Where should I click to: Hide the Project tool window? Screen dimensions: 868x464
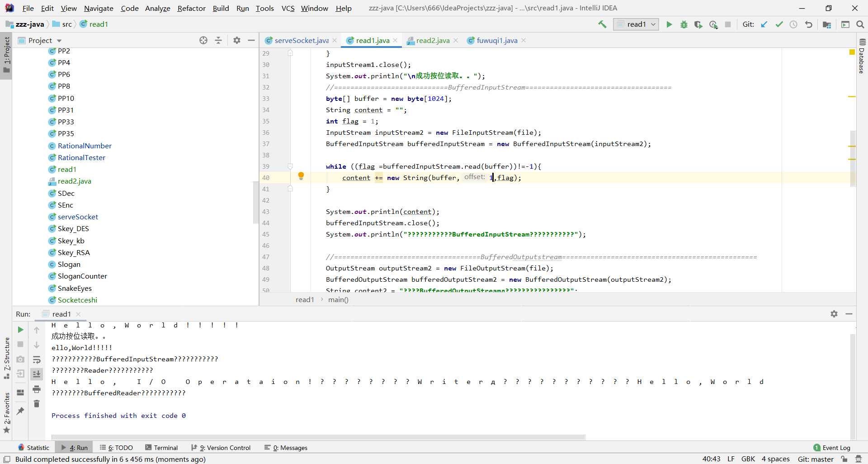coord(251,40)
